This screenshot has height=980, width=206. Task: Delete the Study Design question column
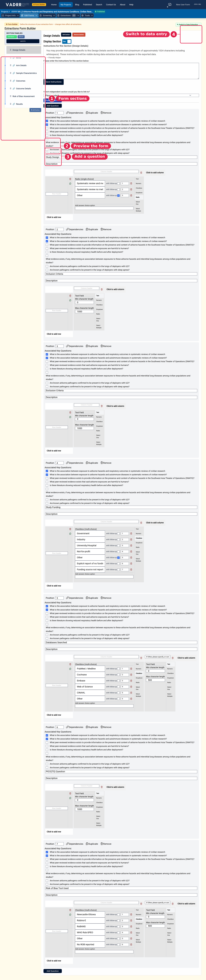pos(141,173)
